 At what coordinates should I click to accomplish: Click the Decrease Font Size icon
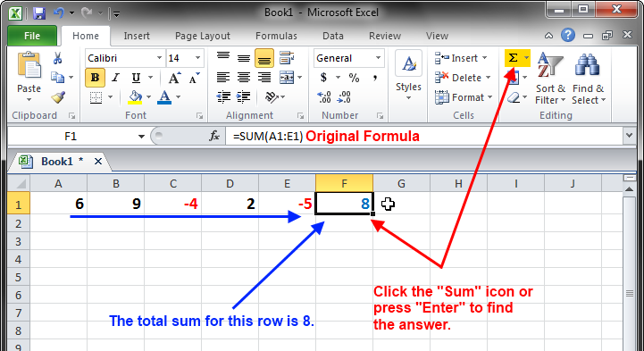click(194, 78)
